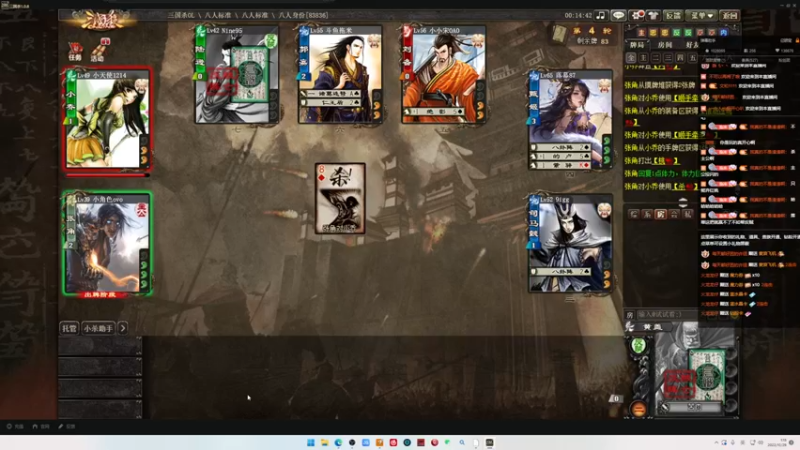Open the chat bubble icon in top bar
800x450 pixels.
(x=618, y=15)
